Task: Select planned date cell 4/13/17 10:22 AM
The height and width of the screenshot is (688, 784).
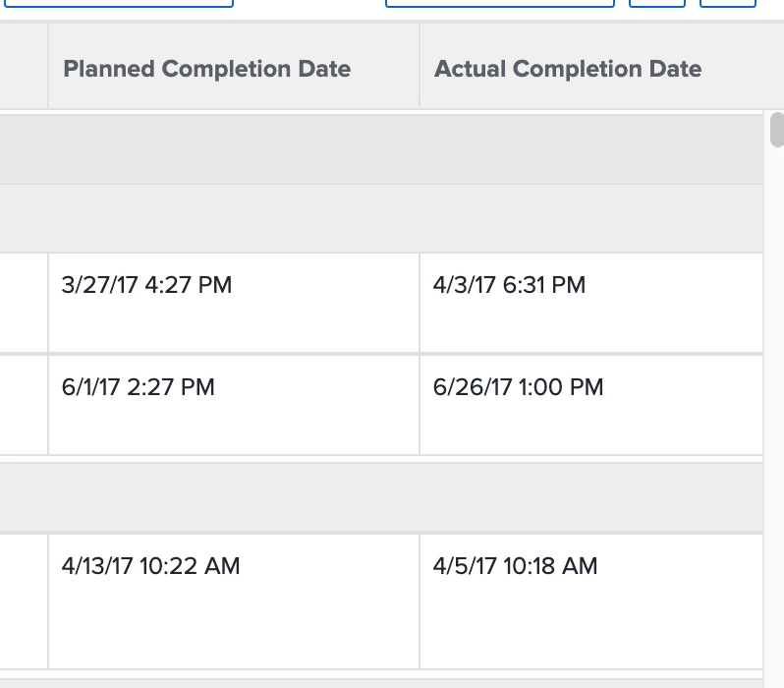Action: pyautogui.click(x=150, y=566)
